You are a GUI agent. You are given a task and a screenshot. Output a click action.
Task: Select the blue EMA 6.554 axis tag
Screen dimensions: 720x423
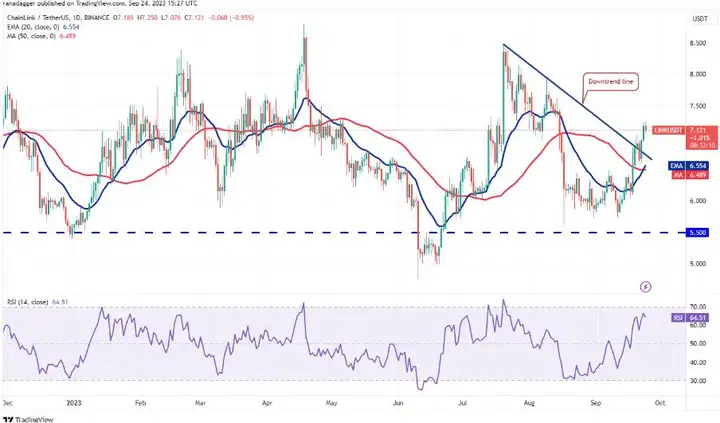(x=688, y=166)
